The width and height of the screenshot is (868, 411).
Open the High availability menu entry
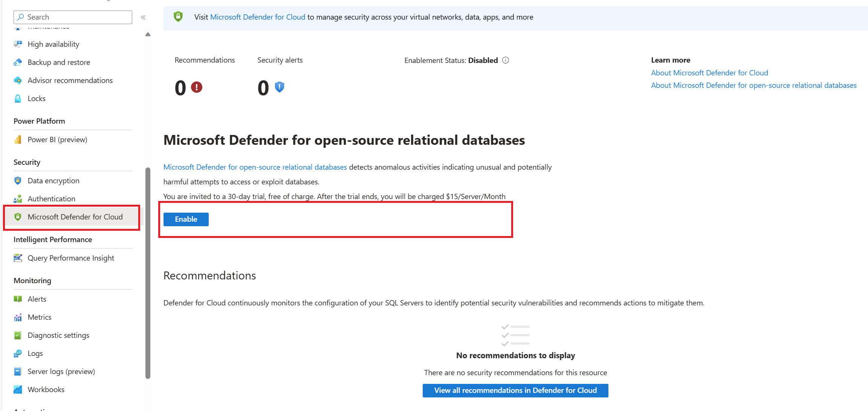tap(53, 44)
